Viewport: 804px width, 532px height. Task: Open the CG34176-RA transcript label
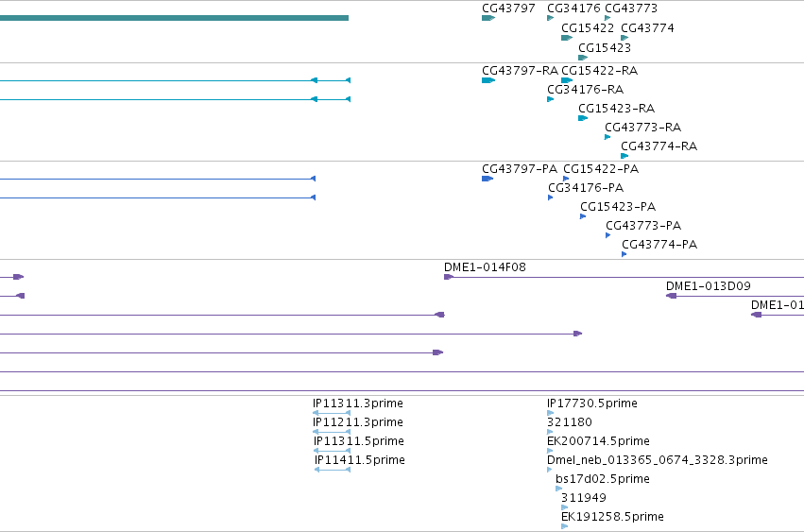pyautogui.click(x=585, y=89)
